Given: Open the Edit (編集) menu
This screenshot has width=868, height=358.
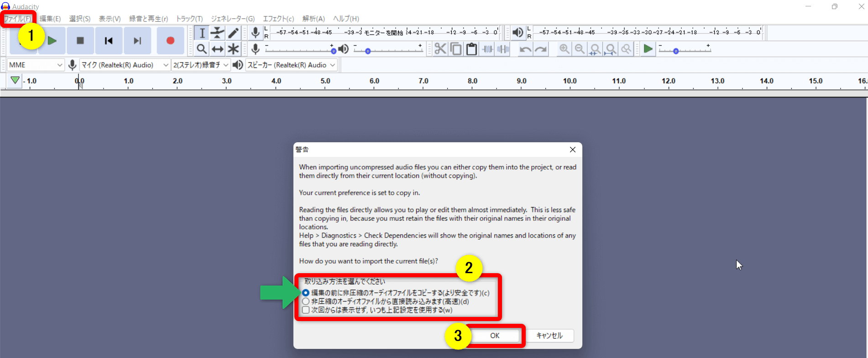Looking at the screenshot, I should (50, 19).
